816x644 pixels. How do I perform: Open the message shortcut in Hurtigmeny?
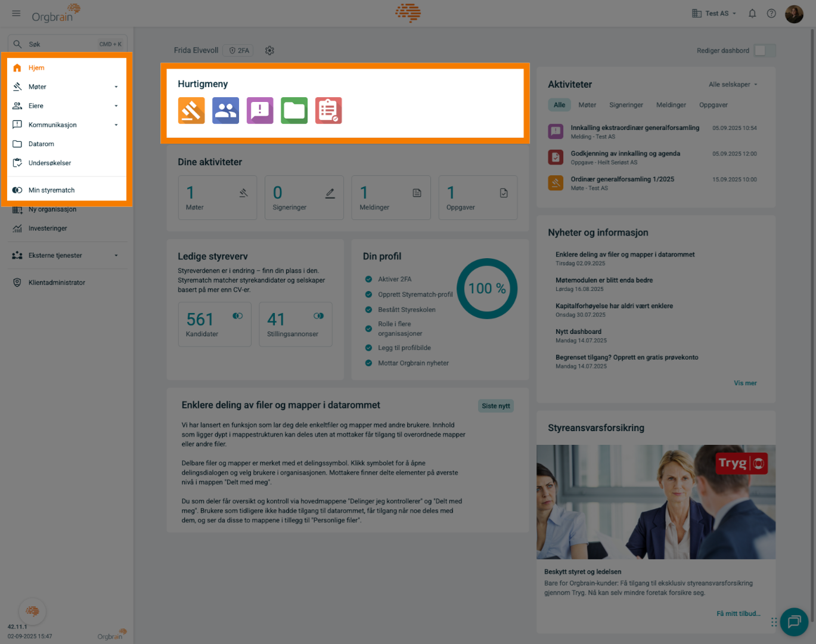pyautogui.click(x=260, y=110)
